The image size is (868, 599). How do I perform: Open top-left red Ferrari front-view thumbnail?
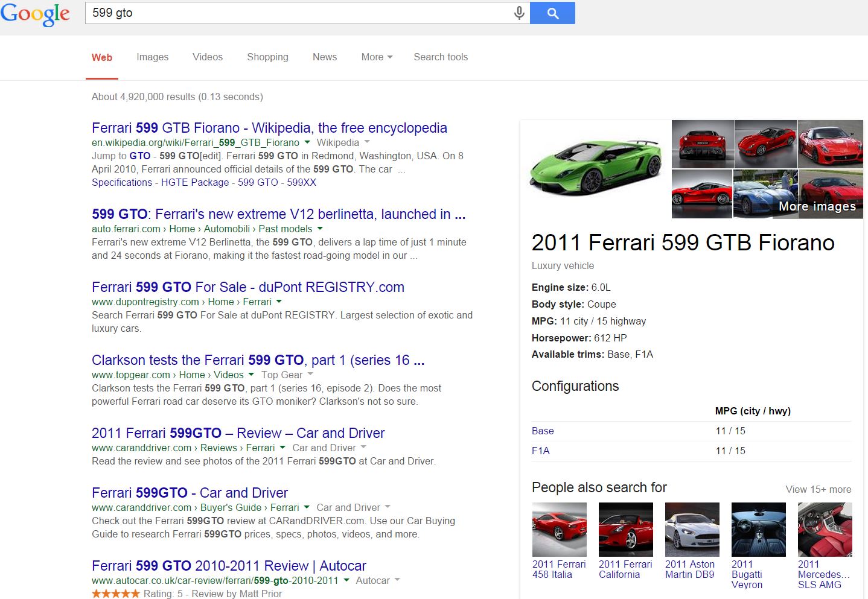coord(703,144)
